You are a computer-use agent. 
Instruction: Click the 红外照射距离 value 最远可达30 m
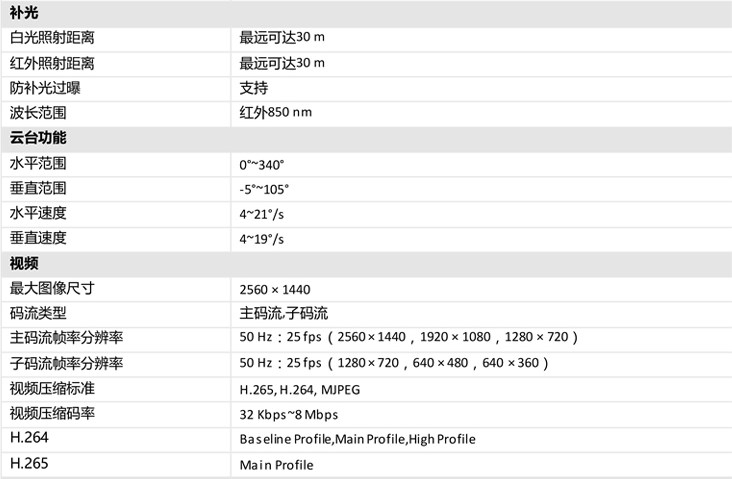282,63
